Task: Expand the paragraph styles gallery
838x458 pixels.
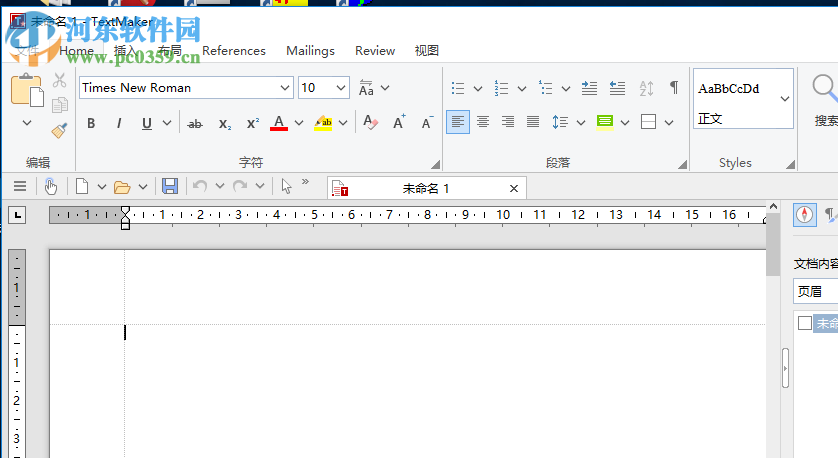Action: [785, 99]
